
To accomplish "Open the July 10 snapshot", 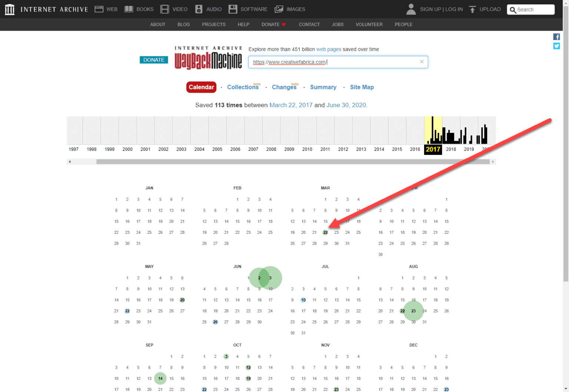I will [x=303, y=300].
